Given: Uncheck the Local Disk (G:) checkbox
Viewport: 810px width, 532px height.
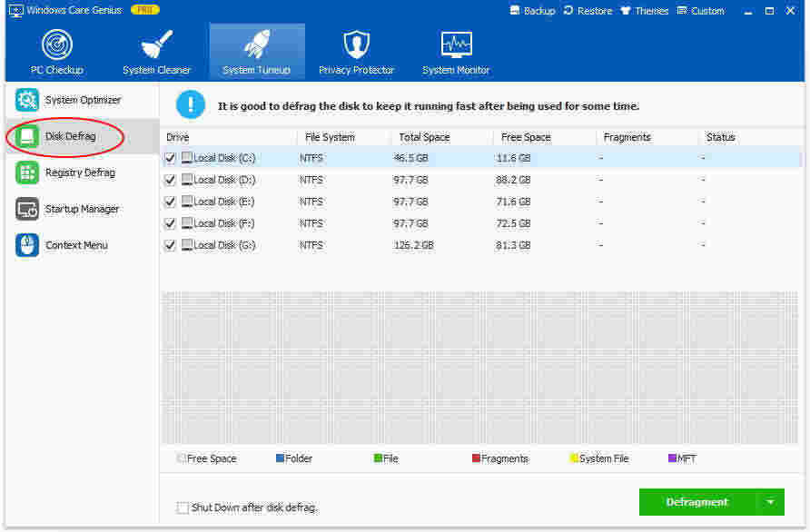Looking at the screenshot, I should (x=170, y=245).
